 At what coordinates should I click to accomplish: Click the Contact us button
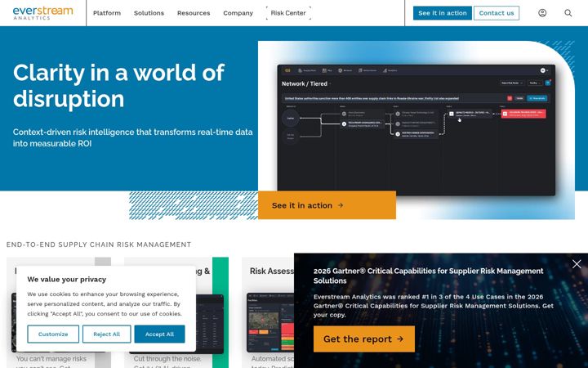[x=497, y=13]
